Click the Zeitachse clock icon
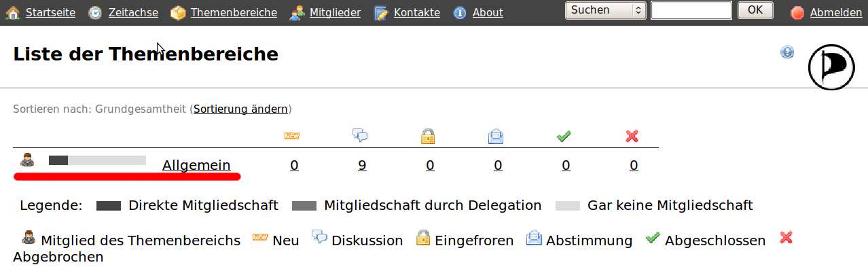Screen dimensions: 868x267 [96, 12]
